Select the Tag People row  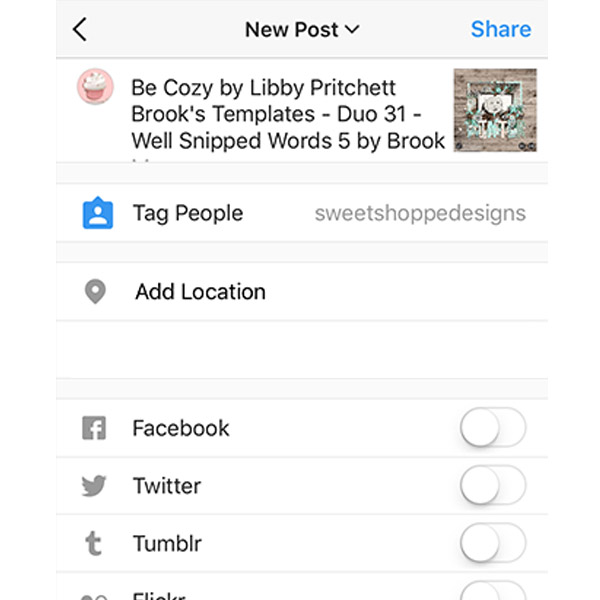pos(302,213)
